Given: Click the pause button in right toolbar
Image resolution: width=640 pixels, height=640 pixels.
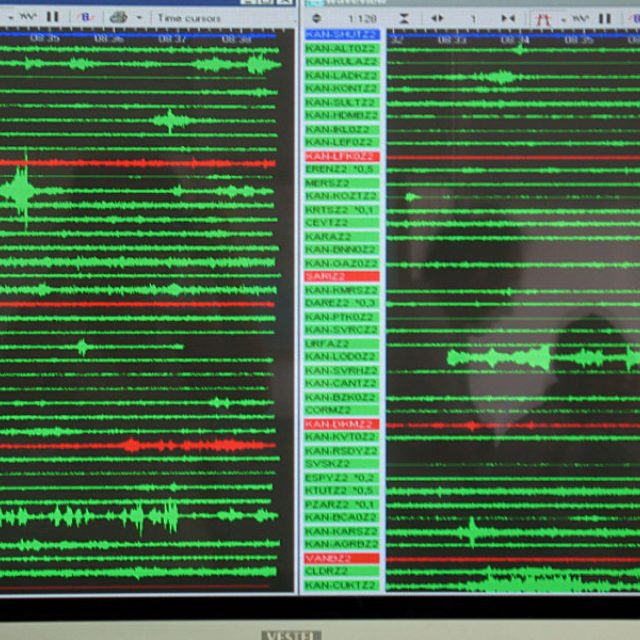Looking at the screenshot, I should [604, 18].
